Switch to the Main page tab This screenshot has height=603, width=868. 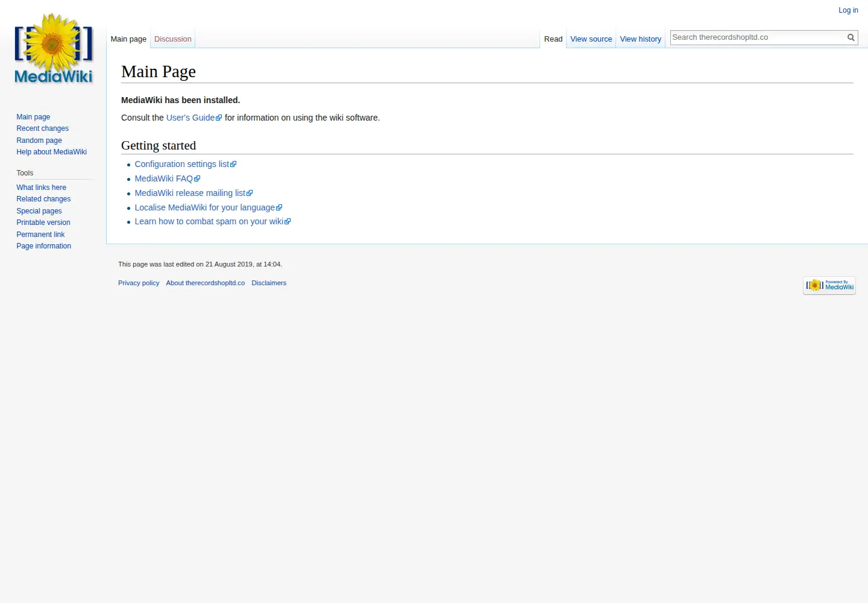128,39
